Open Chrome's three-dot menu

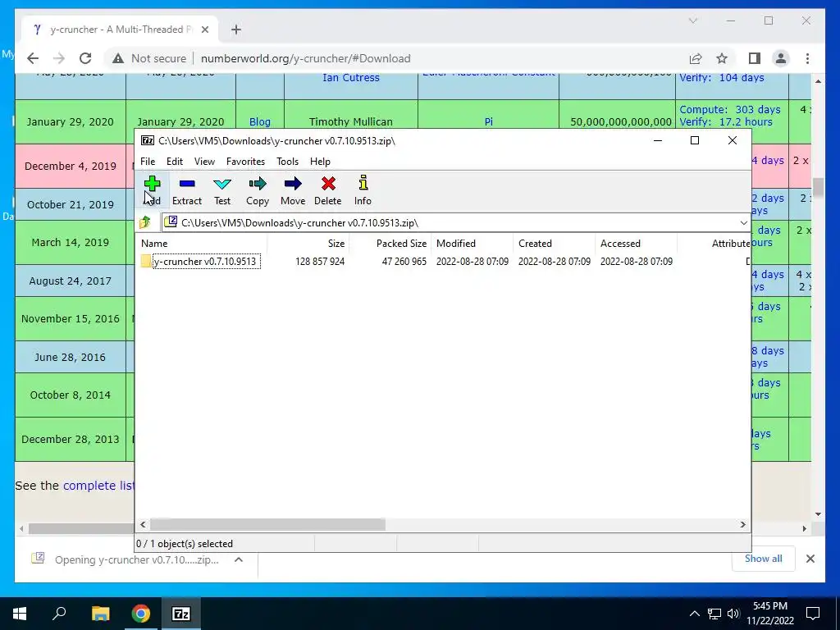pyautogui.click(x=807, y=58)
